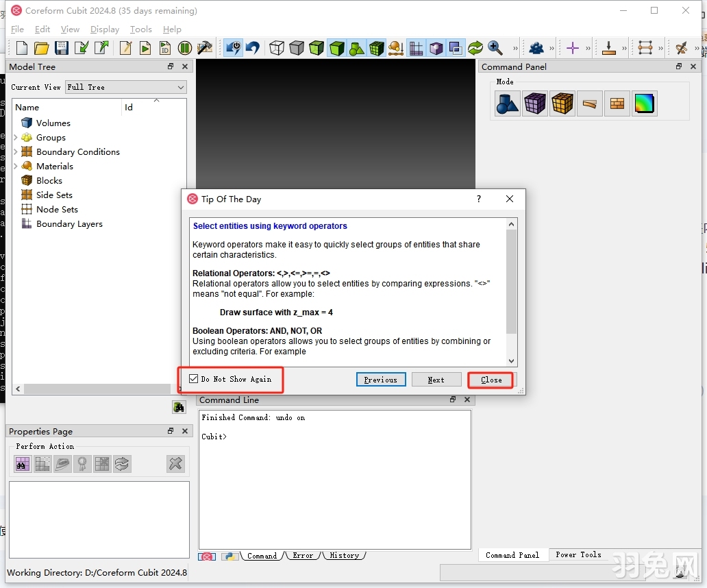Click the Open folder toolbar icon
The height and width of the screenshot is (588, 707).
(42, 48)
